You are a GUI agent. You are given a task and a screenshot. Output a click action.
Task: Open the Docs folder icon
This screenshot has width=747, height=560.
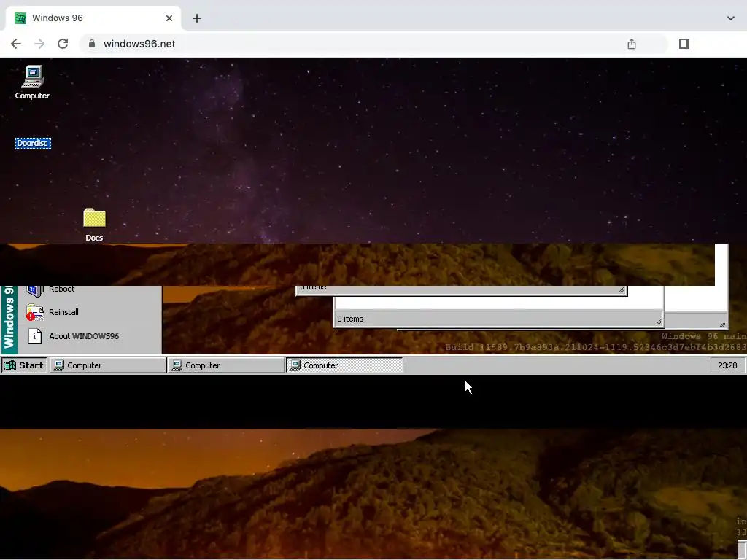click(94, 225)
